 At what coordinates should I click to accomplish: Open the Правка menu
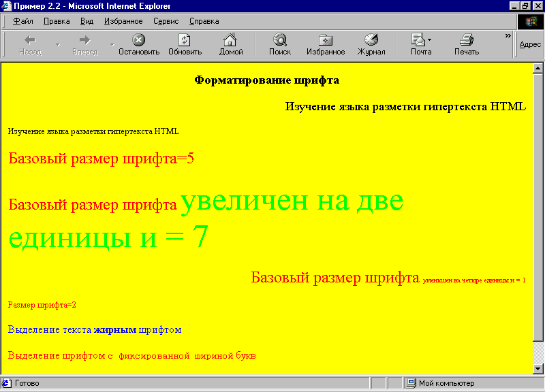click(57, 22)
